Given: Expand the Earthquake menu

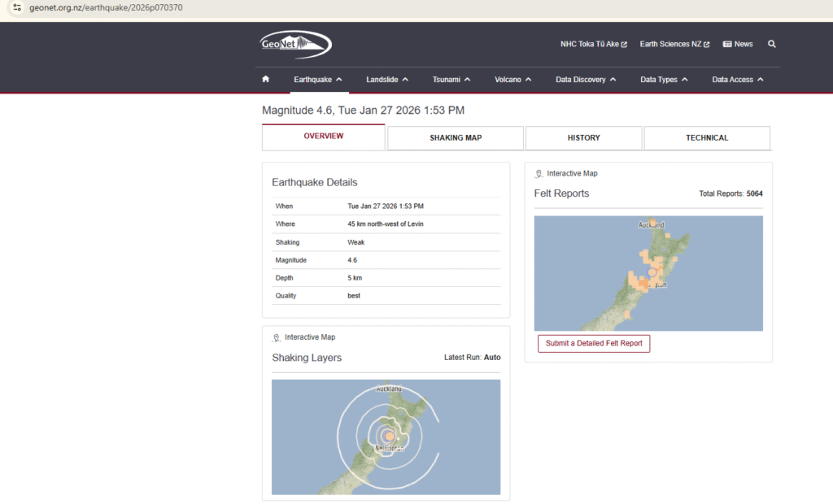Looking at the screenshot, I should [317, 80].
